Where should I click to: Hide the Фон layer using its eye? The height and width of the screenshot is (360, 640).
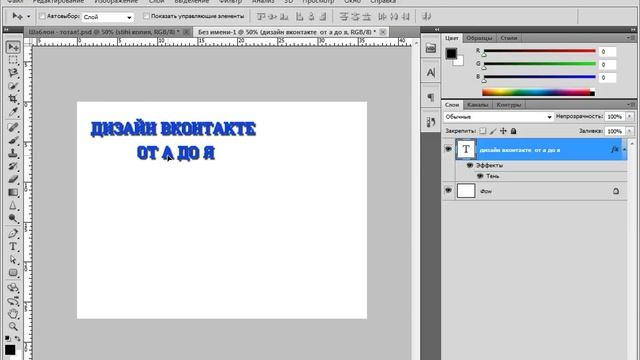click(448, 191)
